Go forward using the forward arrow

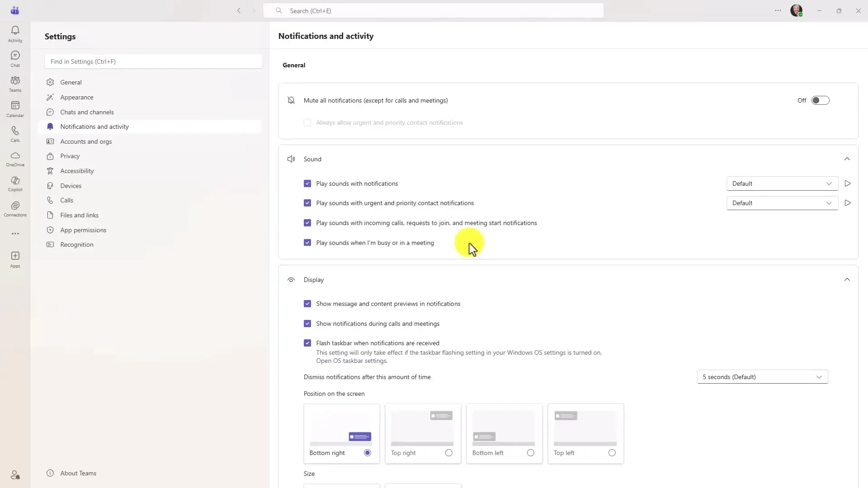tap(254, 10)
